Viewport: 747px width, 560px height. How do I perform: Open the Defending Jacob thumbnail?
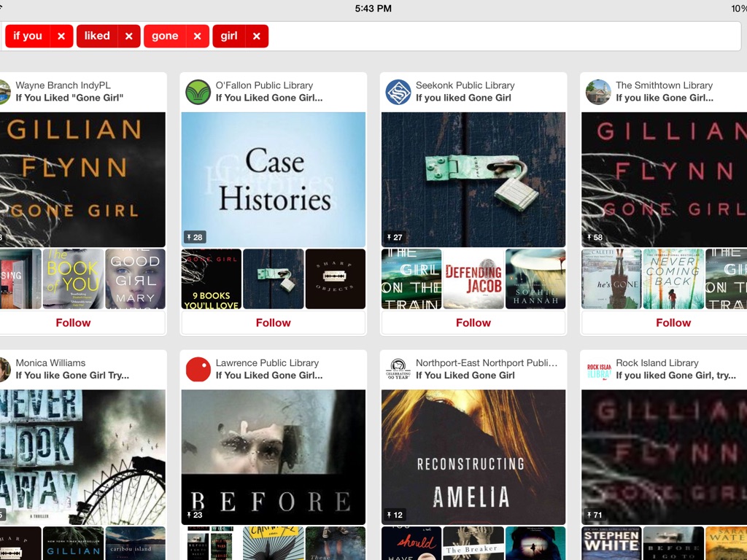473,279
